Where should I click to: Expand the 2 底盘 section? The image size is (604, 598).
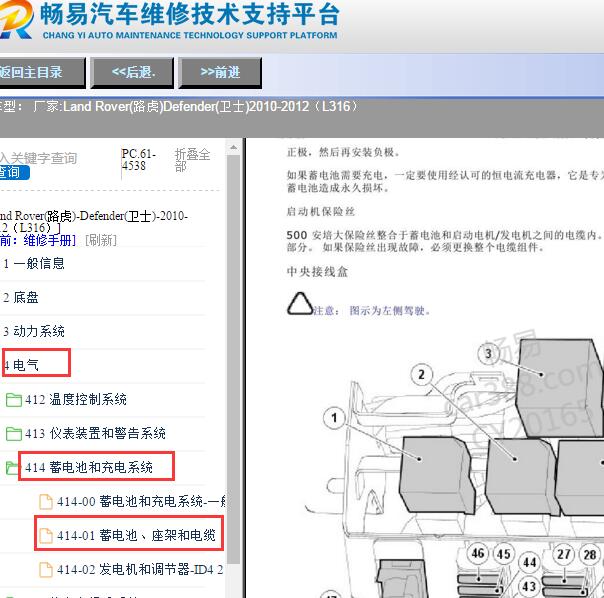point(21,297)
